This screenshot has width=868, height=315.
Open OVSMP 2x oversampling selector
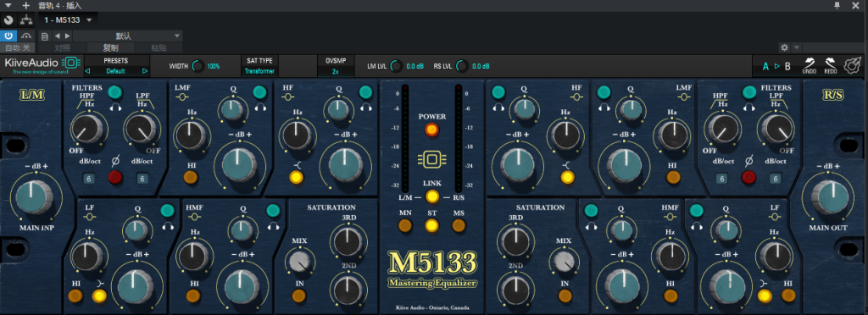(336, 66)
